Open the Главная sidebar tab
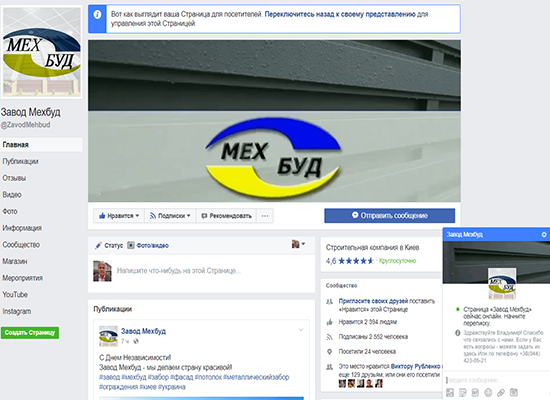Screen dimensions: 550x400 [x=41, y=145]
